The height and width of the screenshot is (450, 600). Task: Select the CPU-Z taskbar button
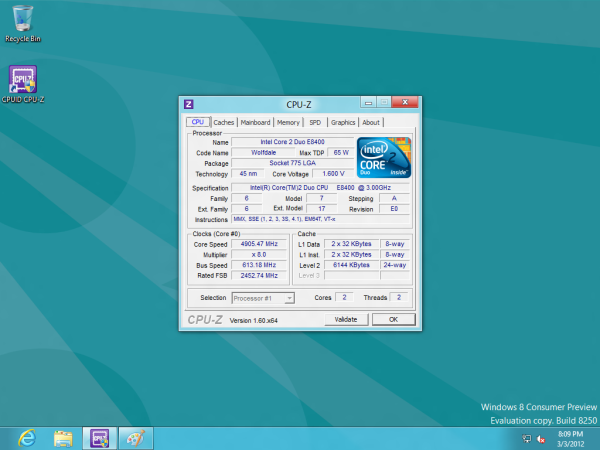click(99, 439)
